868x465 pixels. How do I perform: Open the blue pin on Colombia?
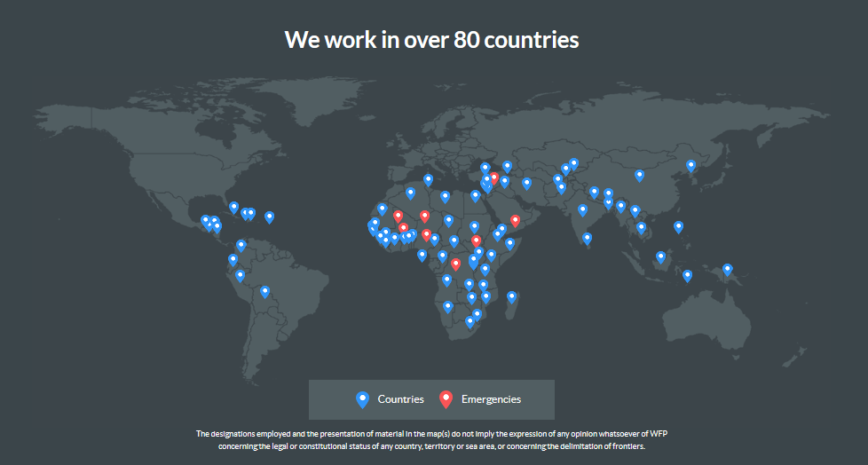click(x=241, y=246)
